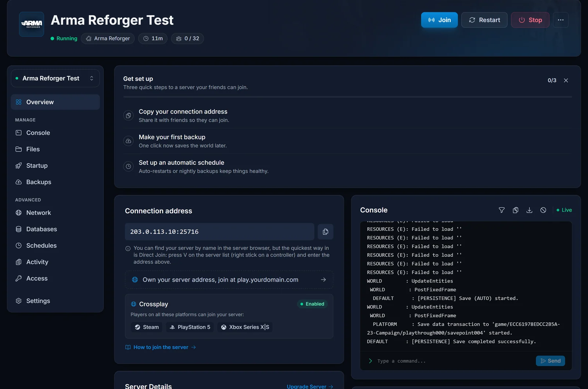Expand the Arma Reforger Test server switcher
Viewport: 588px width, 389px height.
coord(55,78)
